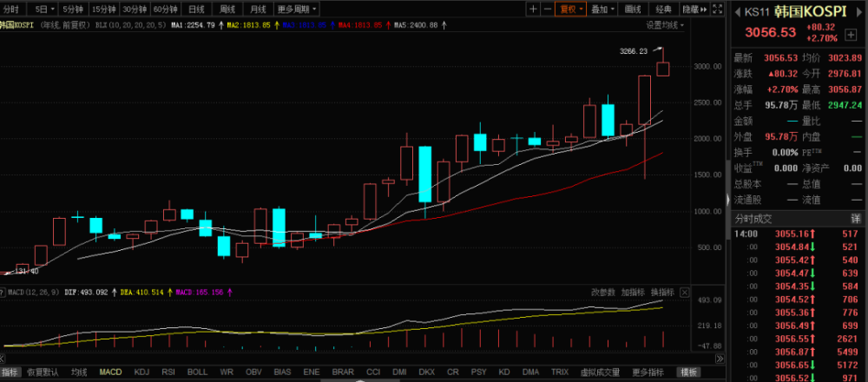Select MACD indicator in bottom bar

pos(110,372)
